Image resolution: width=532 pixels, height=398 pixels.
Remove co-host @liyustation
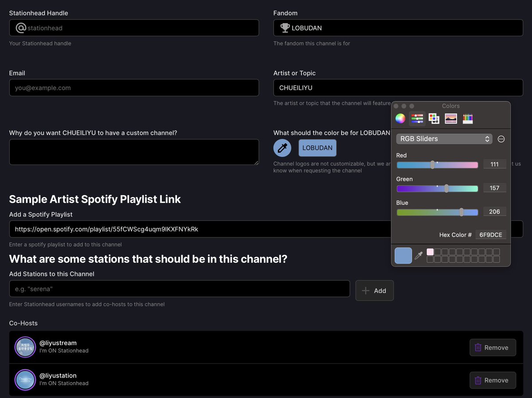pos(493,380)
